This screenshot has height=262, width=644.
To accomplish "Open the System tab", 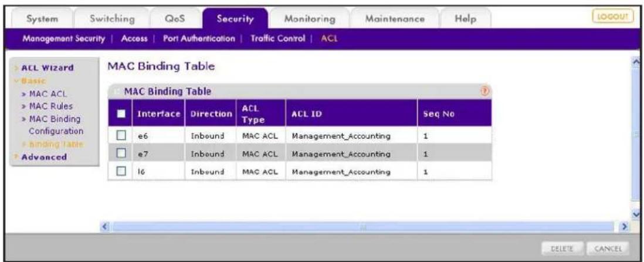I will pyautogui.click(x=42, y=19).
